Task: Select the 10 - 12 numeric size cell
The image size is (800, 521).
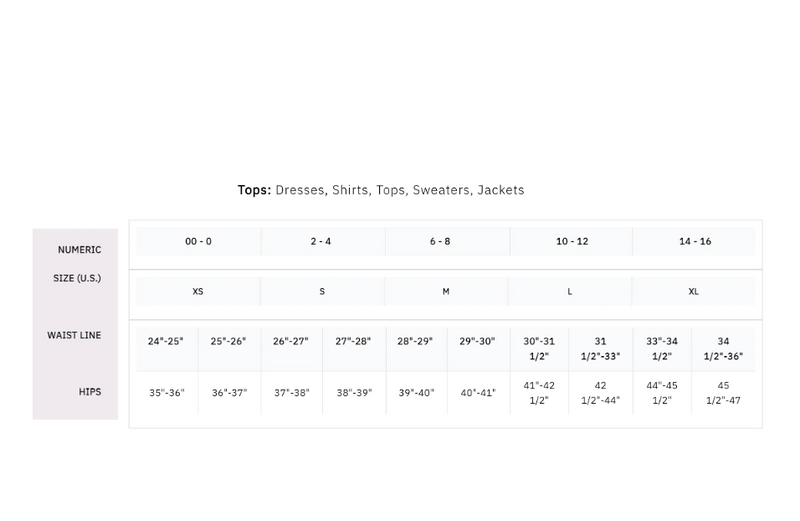Action: click(x=572, y=242)
